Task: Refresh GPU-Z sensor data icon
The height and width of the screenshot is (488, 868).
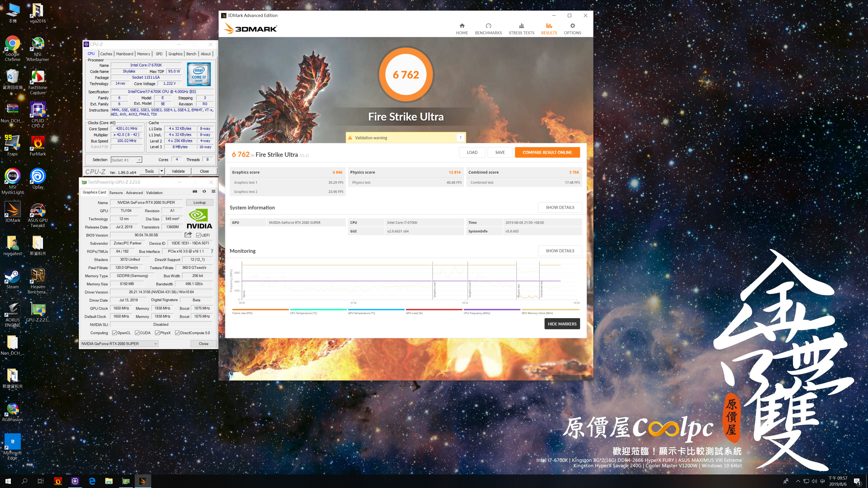Action: [x=204, y=191]
